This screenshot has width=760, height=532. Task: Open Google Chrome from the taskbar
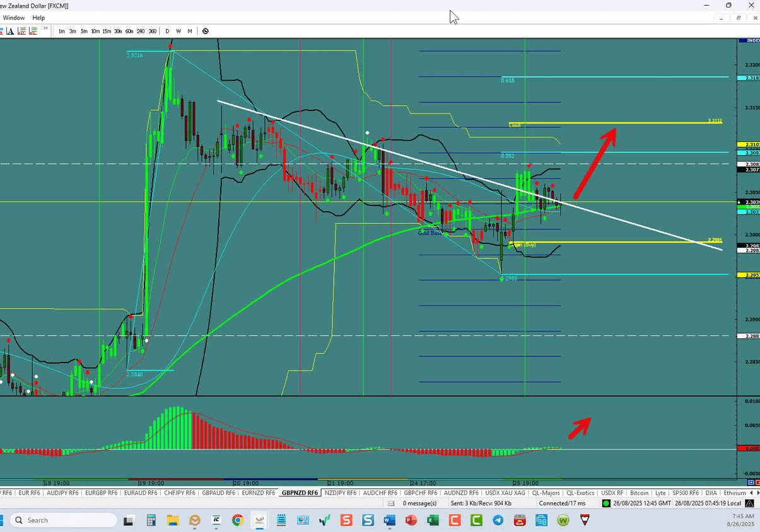point(238,520)
